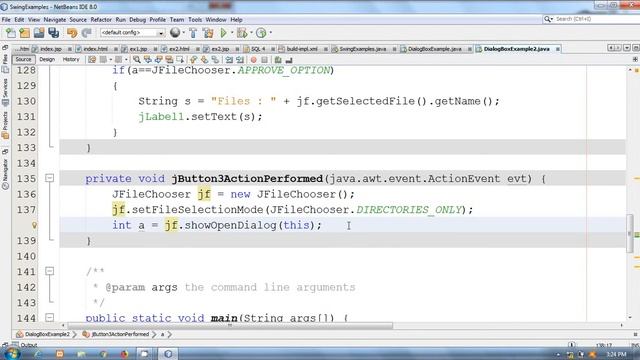Screen dimensions: 640x360
Task: Click Find Previous Occurrence editor icon
Action: tap(147, 60)
